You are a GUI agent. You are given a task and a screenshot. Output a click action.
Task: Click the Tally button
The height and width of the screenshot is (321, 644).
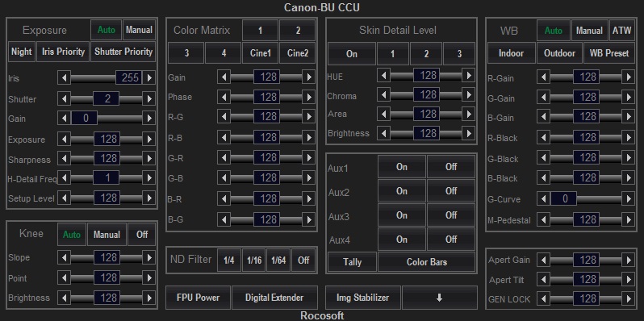pos(352,262)
